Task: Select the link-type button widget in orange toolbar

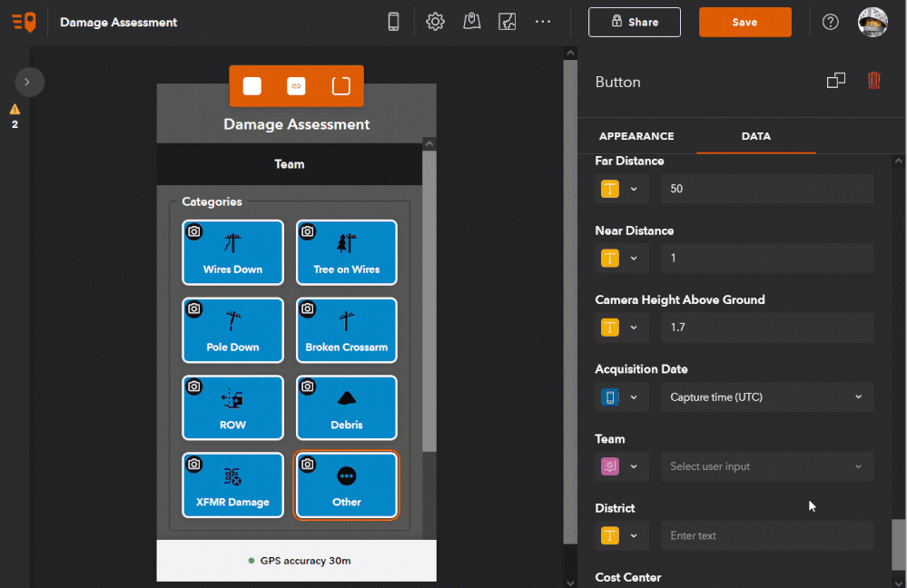Action: [296, 86]
